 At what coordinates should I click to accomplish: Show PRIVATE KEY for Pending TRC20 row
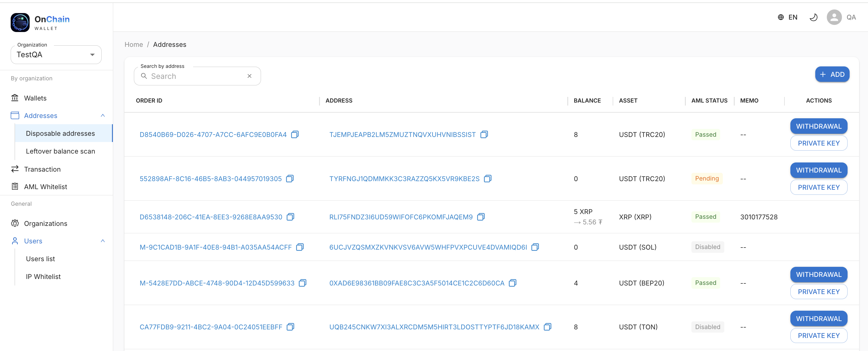pyautogui.click(x=819, y=187)
